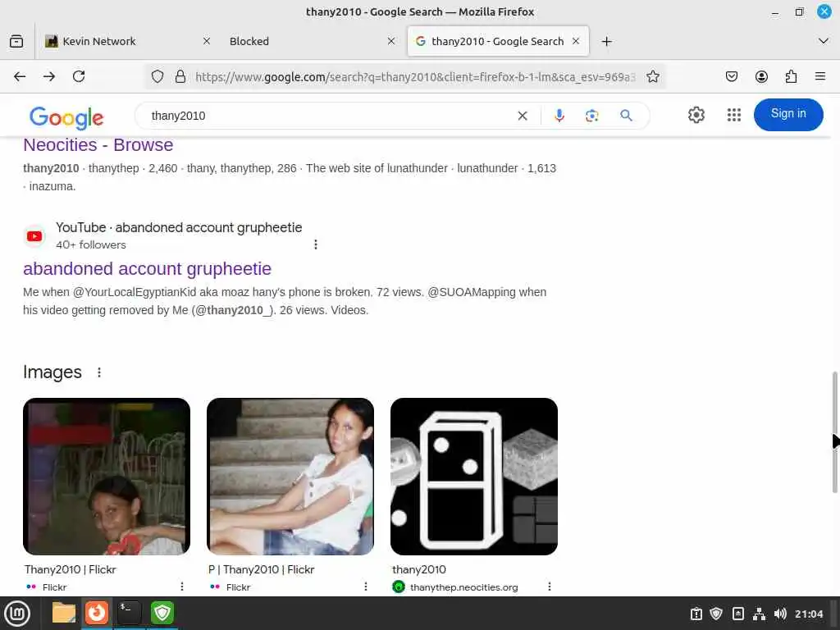Open Extensions puzzle icon
Viewport: 840px width, 630px height.
point(791,76)
